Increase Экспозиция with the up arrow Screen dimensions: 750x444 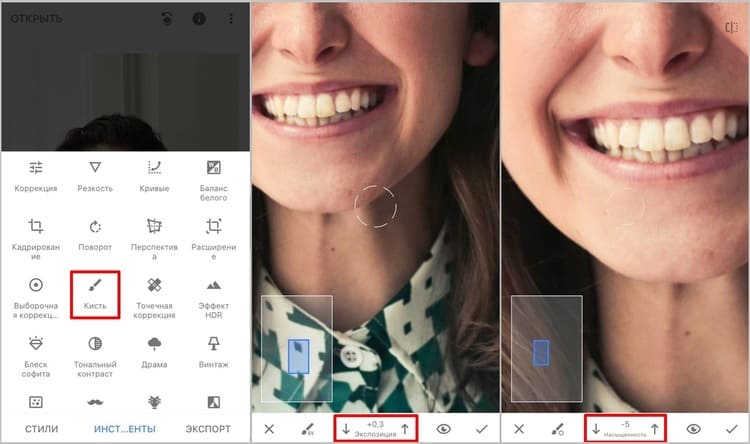[404, 429]
